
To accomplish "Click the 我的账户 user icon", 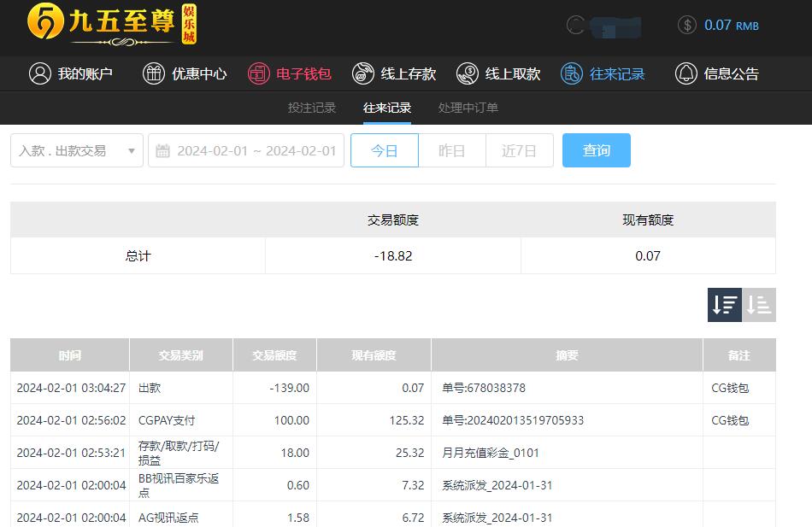I will pos(40,73).
